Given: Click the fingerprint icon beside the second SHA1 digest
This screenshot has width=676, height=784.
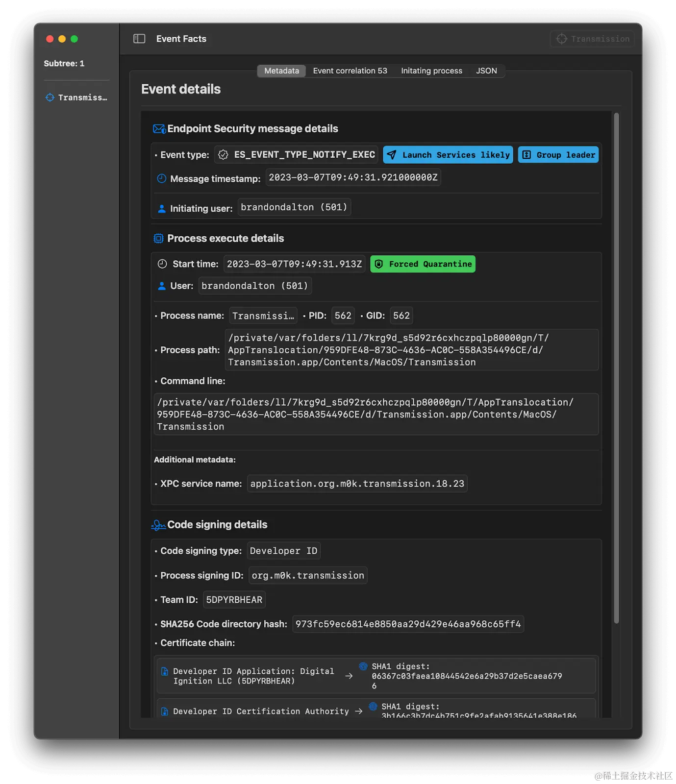Looking at the screenshot, I should pos(373,707).
